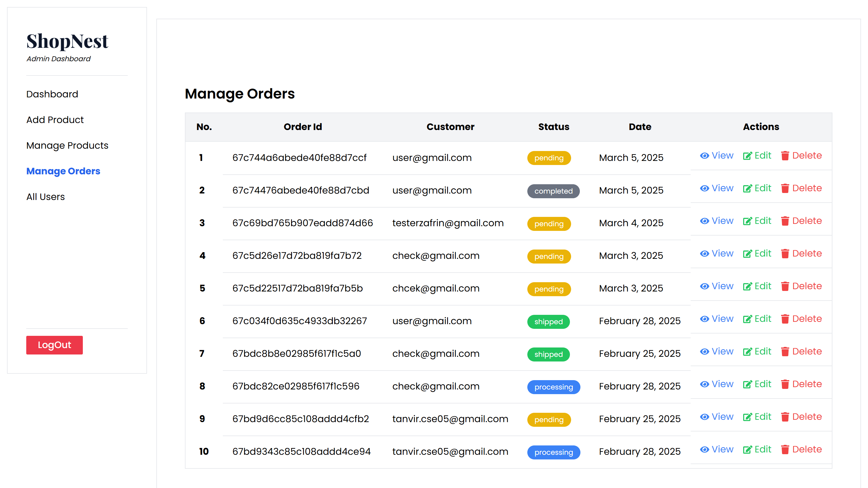
Task: Click the Customer column header
Action: coord(450,127)
